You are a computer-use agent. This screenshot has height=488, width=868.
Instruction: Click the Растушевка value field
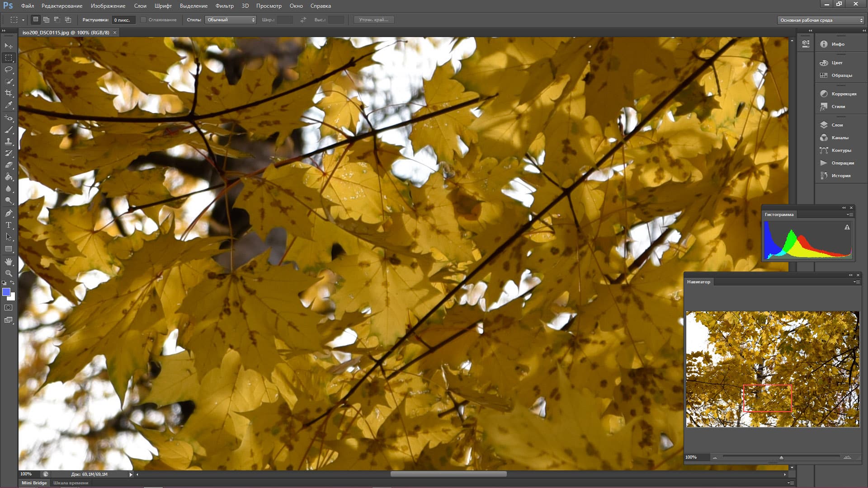coord(123,20)
